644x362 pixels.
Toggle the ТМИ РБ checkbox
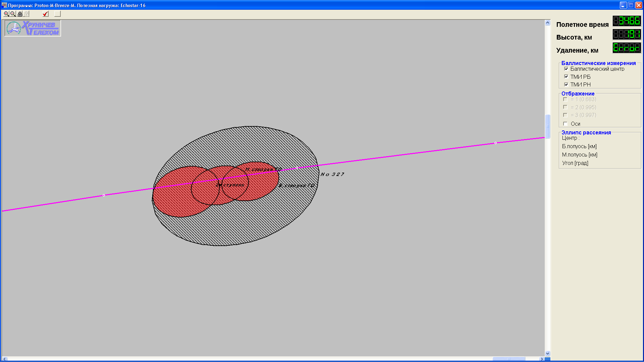pos(566,77)
